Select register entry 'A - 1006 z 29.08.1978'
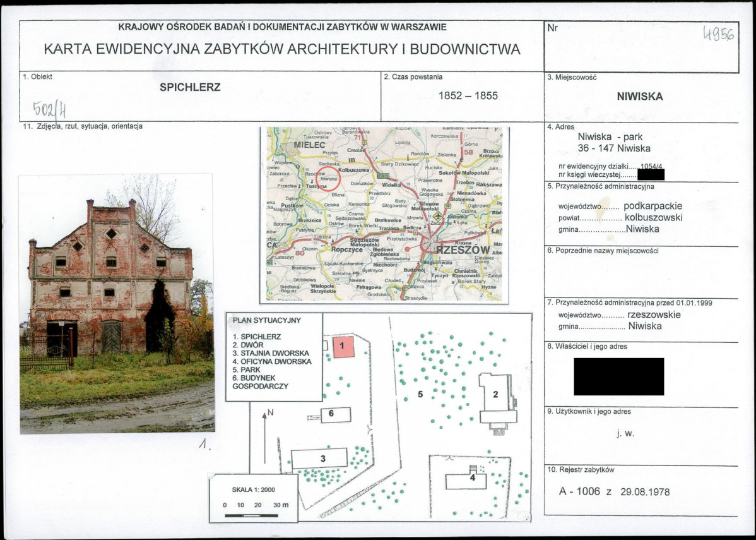Image resolution: width=756 pixels, height=540 pixels. tap(614, 492)
